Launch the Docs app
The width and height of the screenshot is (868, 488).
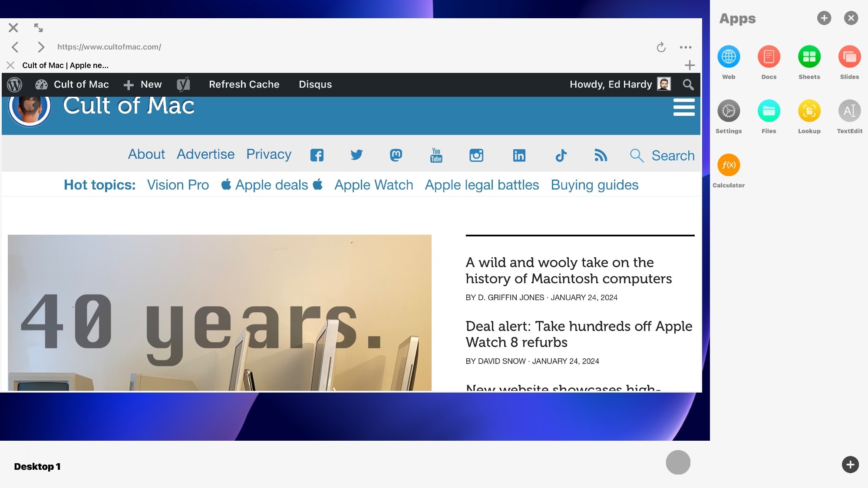[x=769, y=57]
